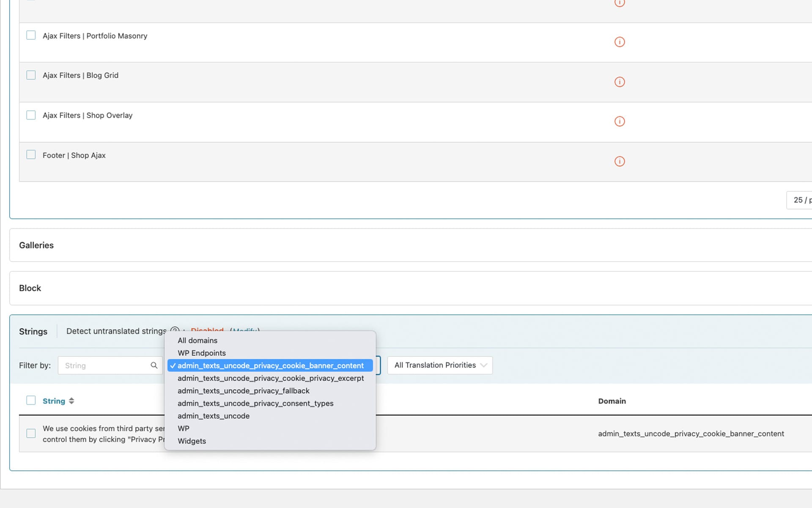Expand the Block section
The image size is (812, 508).
coord(30,288)
